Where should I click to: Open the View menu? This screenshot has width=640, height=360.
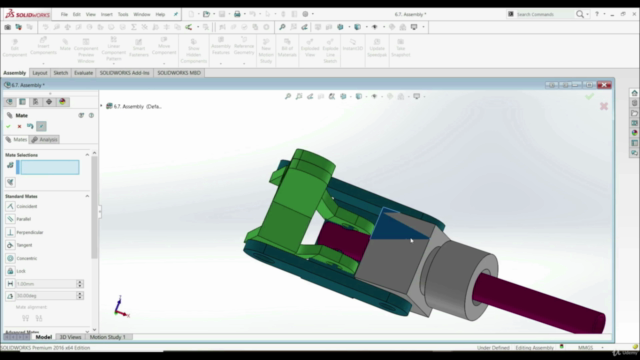click(x=90, y=14)
